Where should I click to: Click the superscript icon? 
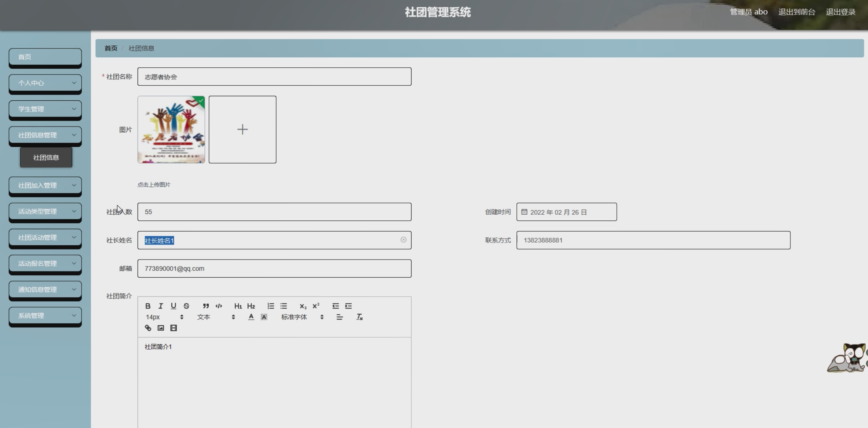pos(316,306)
